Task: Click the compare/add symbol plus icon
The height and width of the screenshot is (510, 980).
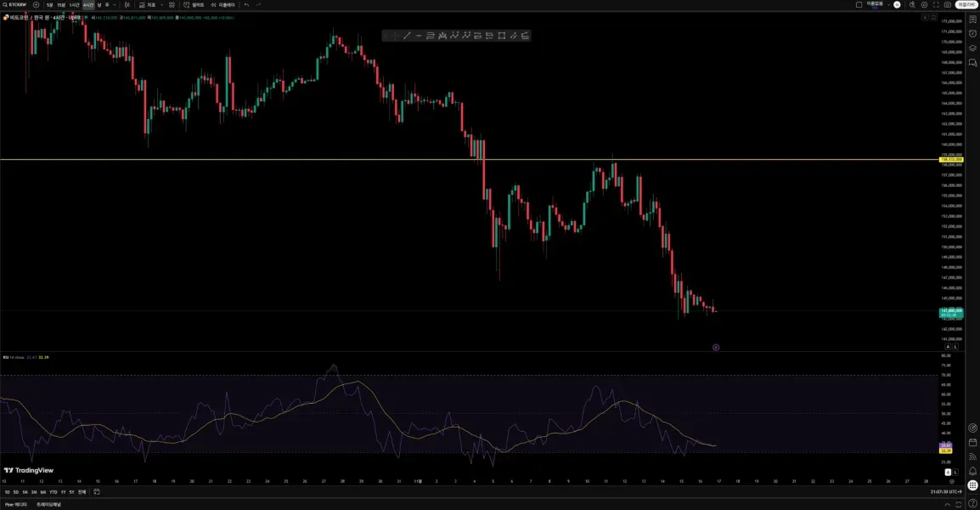Action: pos(36,4)
